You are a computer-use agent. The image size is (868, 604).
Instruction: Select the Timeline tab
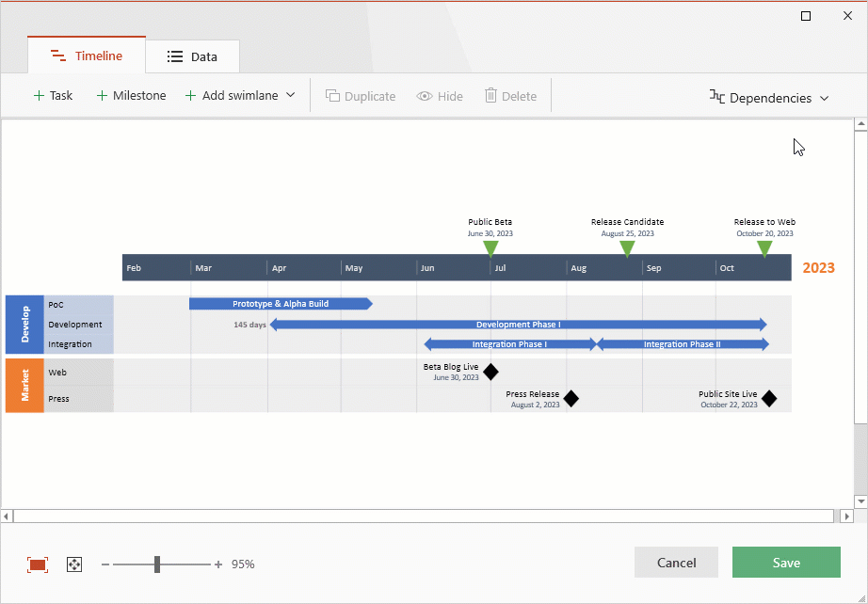point(86,56)
